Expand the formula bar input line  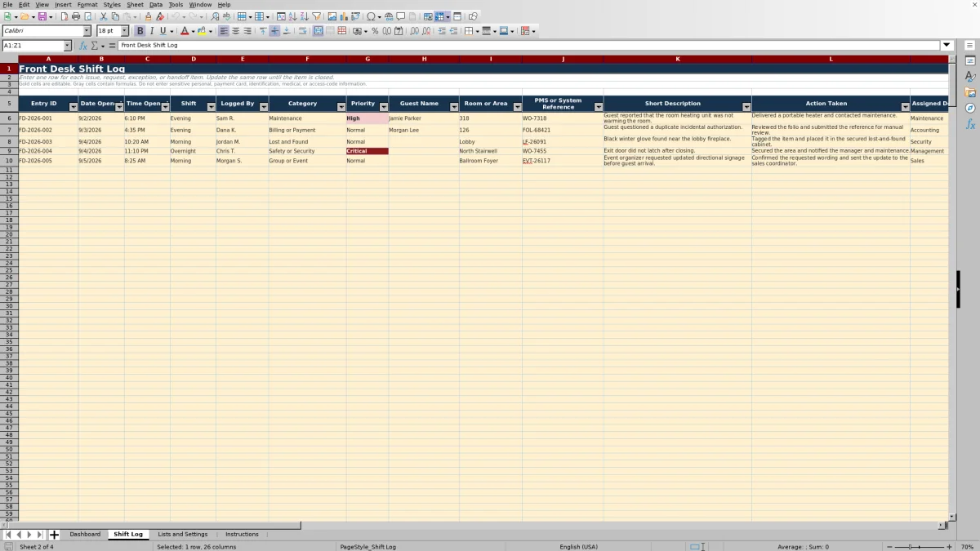pyautogui.click(x=947, y=46)
